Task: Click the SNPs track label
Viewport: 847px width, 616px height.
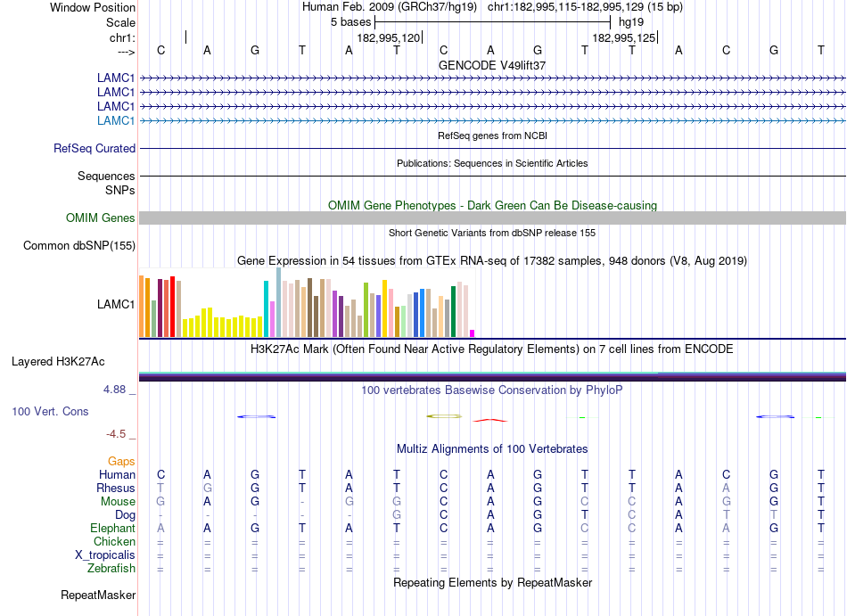Action: pos(120,190)
